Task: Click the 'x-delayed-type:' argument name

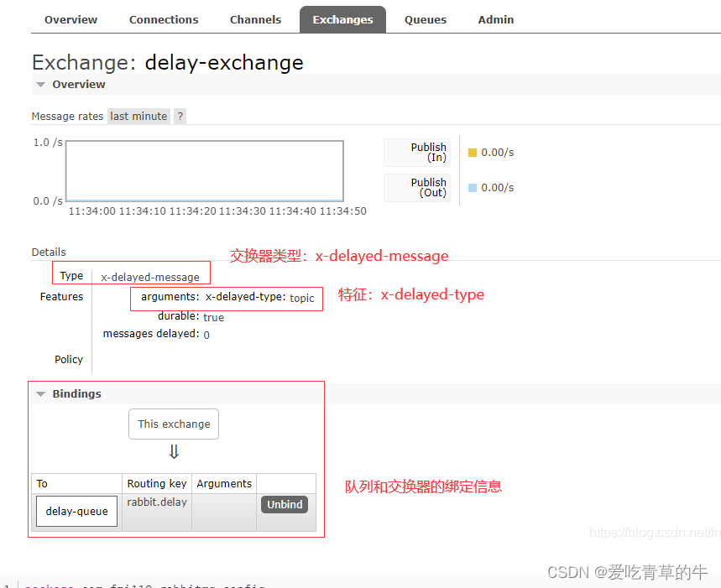Action: click(x=246, y=297)
